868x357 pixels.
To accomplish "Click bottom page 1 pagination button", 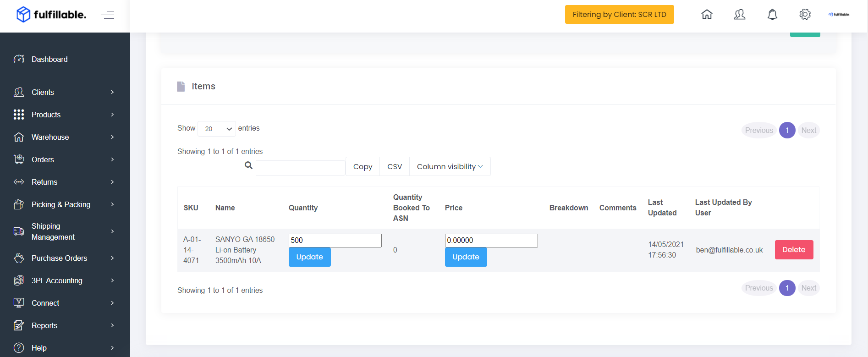I will click(x=787, y=288).
